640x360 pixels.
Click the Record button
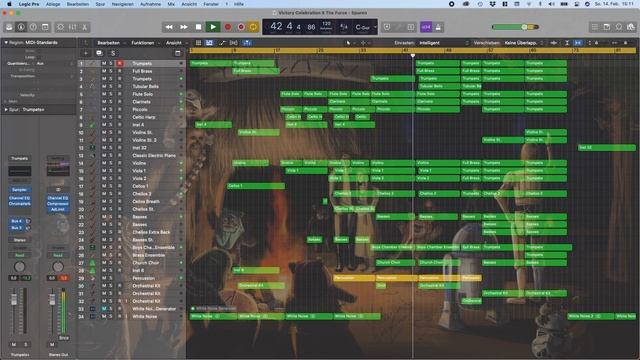[228, 27]
